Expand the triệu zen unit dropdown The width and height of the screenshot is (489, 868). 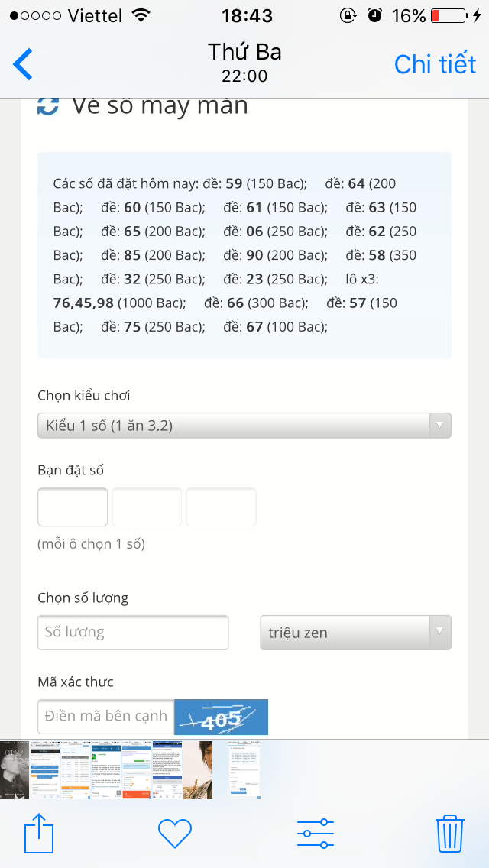point(355,632)
